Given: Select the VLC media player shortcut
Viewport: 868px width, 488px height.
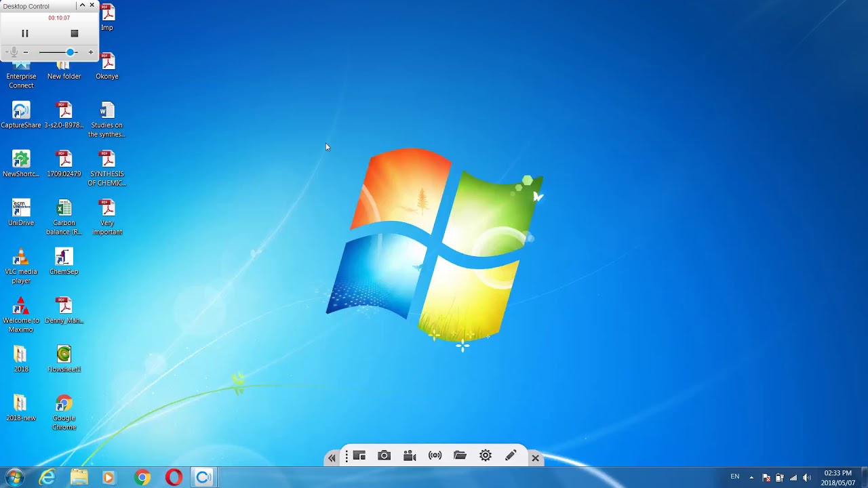Looking at the screenshot, I should coord(21,266).
